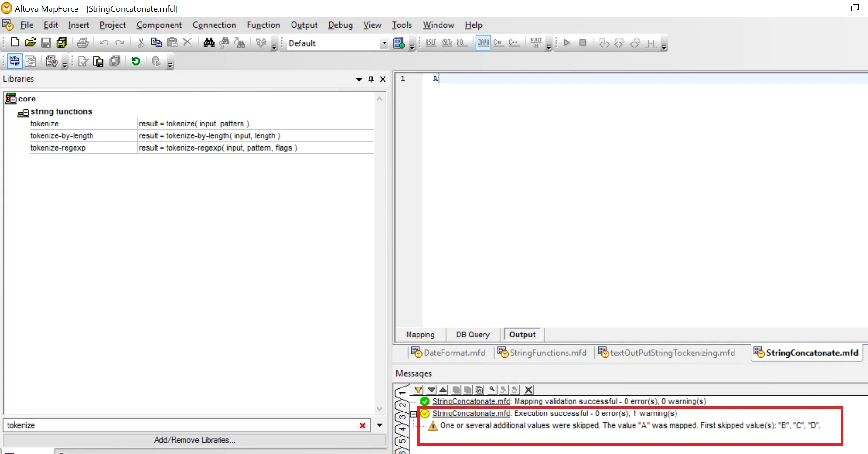868x454 pixels.
Task: Open StringConcatonate.mfd link in validation message
Action: 471,401
